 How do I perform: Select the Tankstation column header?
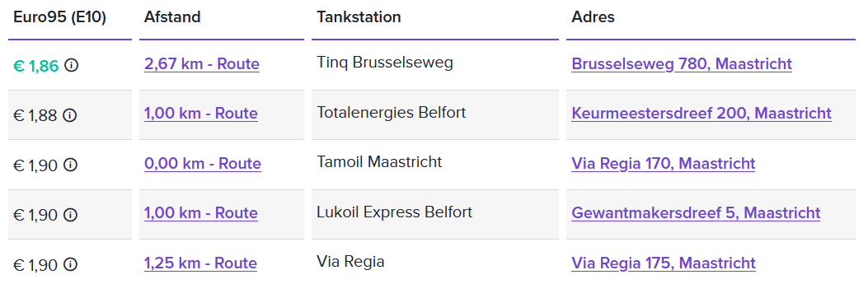(359, 17)
